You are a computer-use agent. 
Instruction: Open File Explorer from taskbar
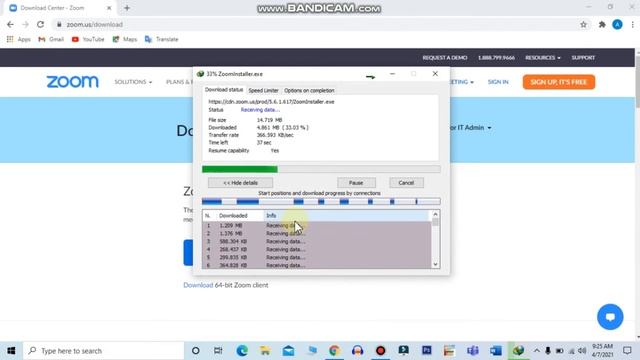[265, 351]
